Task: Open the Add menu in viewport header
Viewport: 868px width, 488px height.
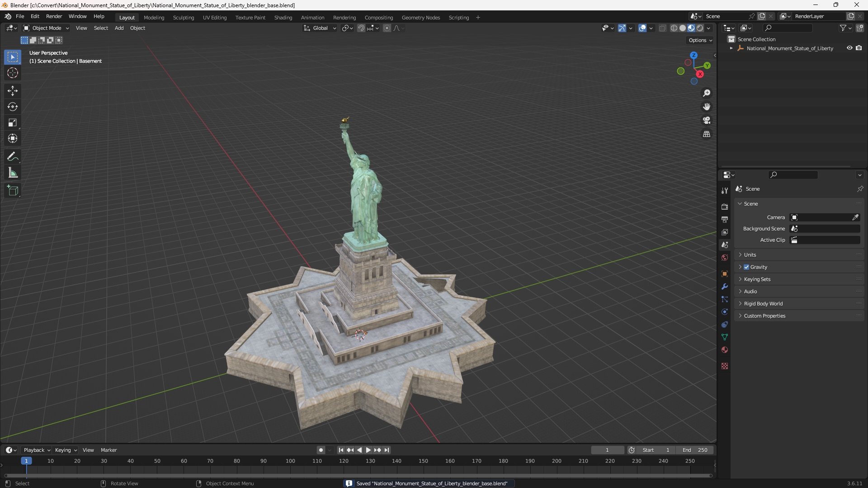Action: [x=119, y=28]
